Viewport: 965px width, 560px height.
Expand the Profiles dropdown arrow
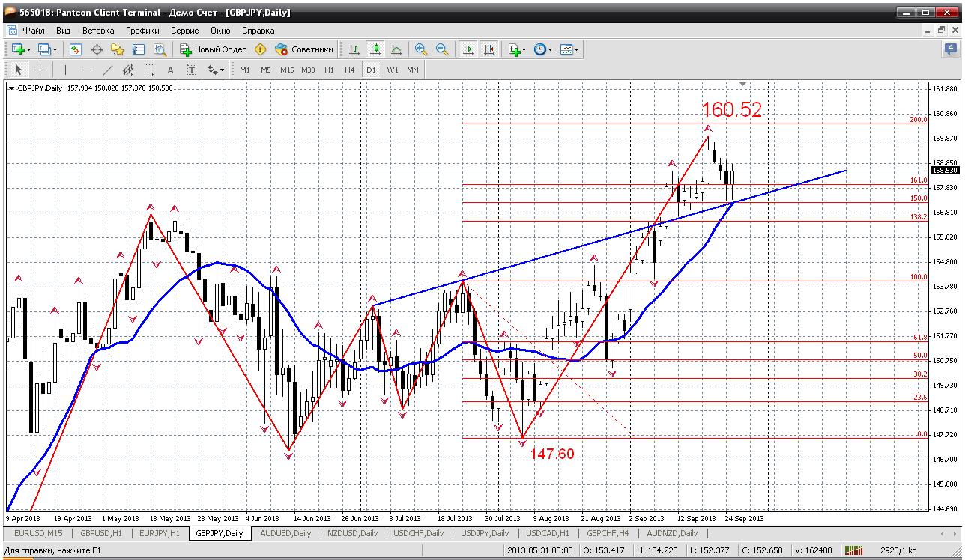(x=55, y=49)
